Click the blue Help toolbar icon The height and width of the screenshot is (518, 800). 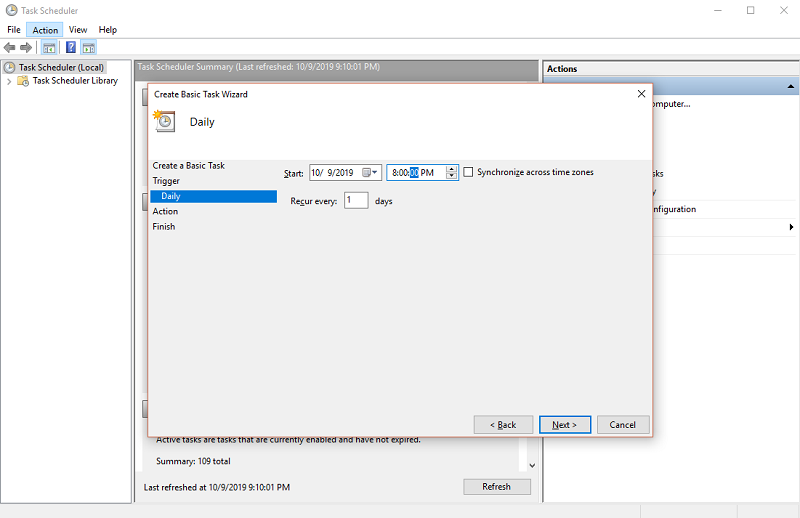(71, 47)
